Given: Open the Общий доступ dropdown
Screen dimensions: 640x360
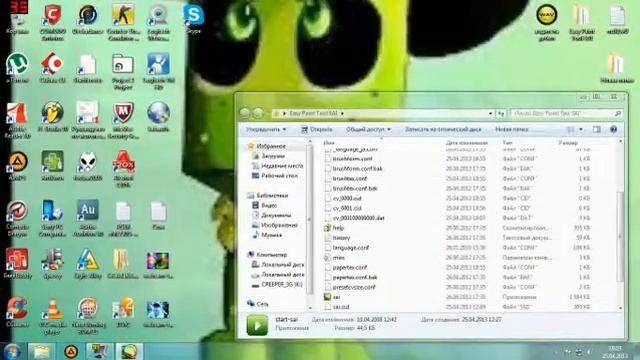Looking at the screenshot, I should click(368, 129).
